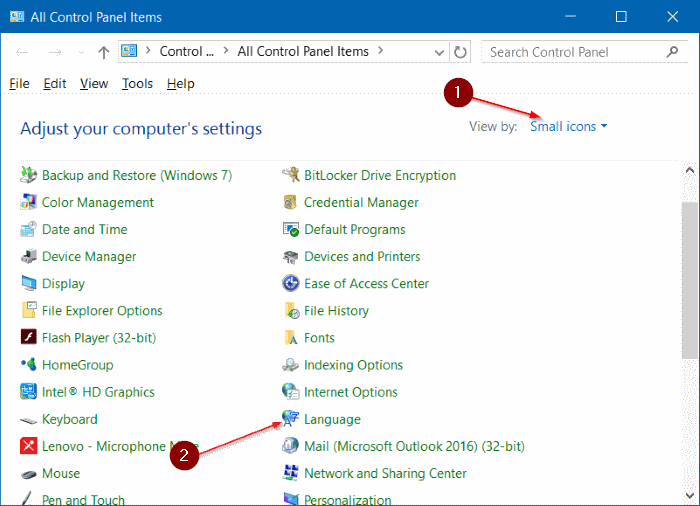Click the Credential Manager icon
The width and height of the screenshot is (700, 506).
tap(291, 203)
